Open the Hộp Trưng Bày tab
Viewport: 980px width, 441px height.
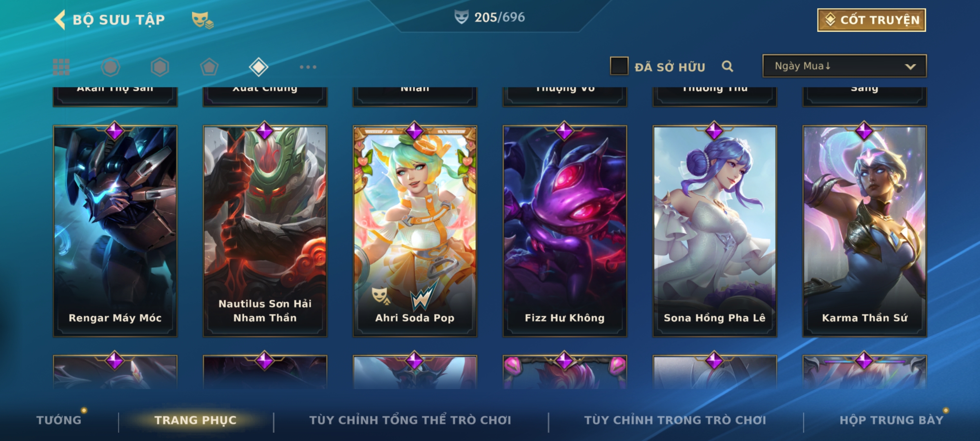(891, 420)
